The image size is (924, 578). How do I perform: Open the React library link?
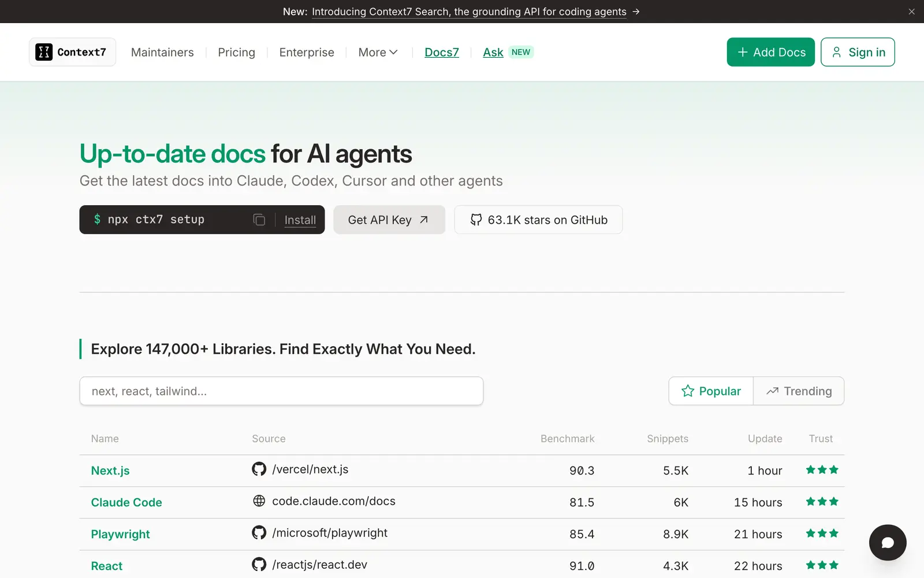tap(107, 566)
